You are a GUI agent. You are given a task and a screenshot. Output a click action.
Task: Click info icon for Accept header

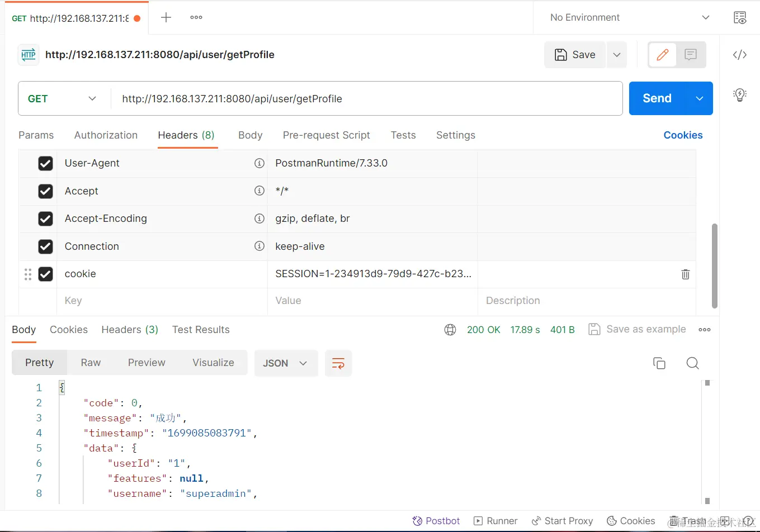259,191
